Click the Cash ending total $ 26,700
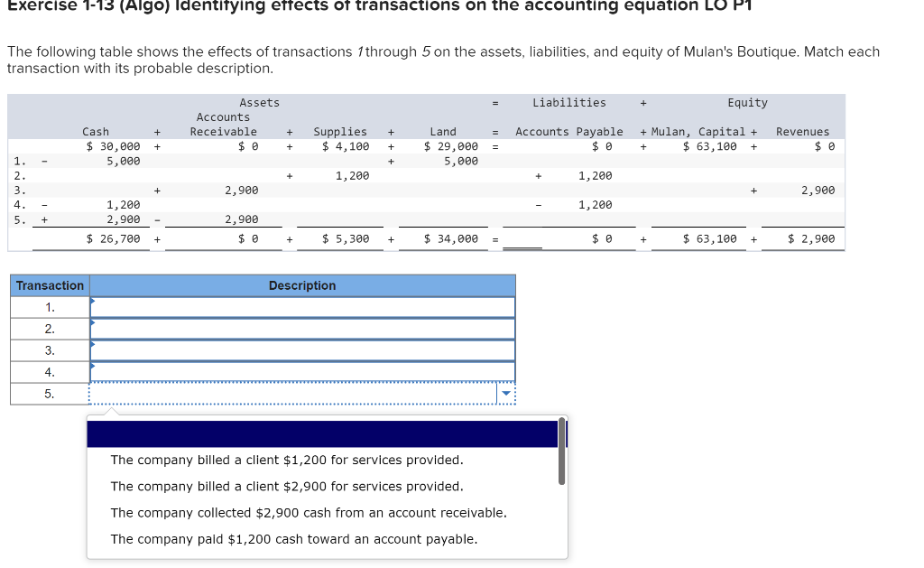The image size is (924, 568). pyautogui.click(x=113, y=239)
